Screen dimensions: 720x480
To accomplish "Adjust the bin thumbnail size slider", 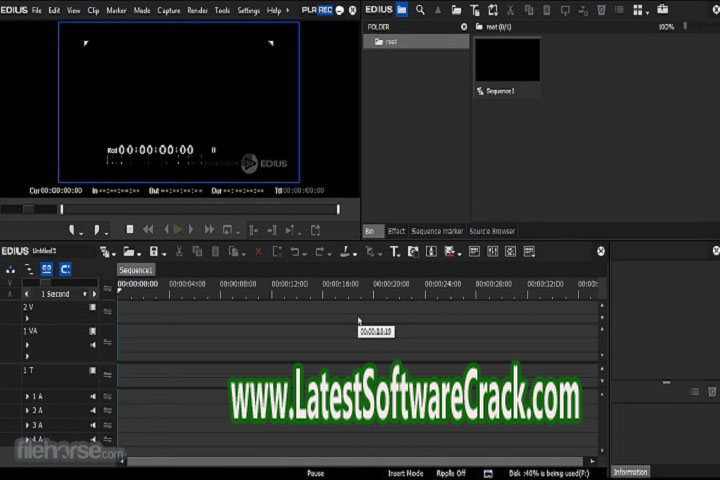I will point(685,27).
